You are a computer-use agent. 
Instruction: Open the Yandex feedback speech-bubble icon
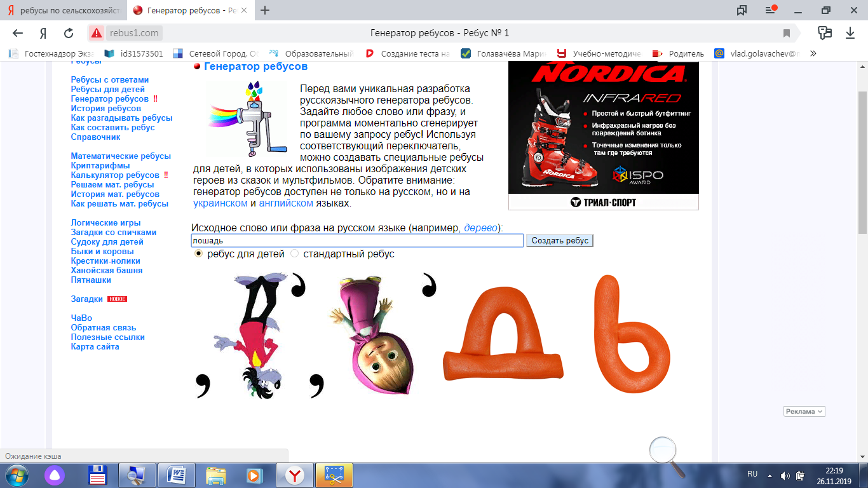click(825, 32)
